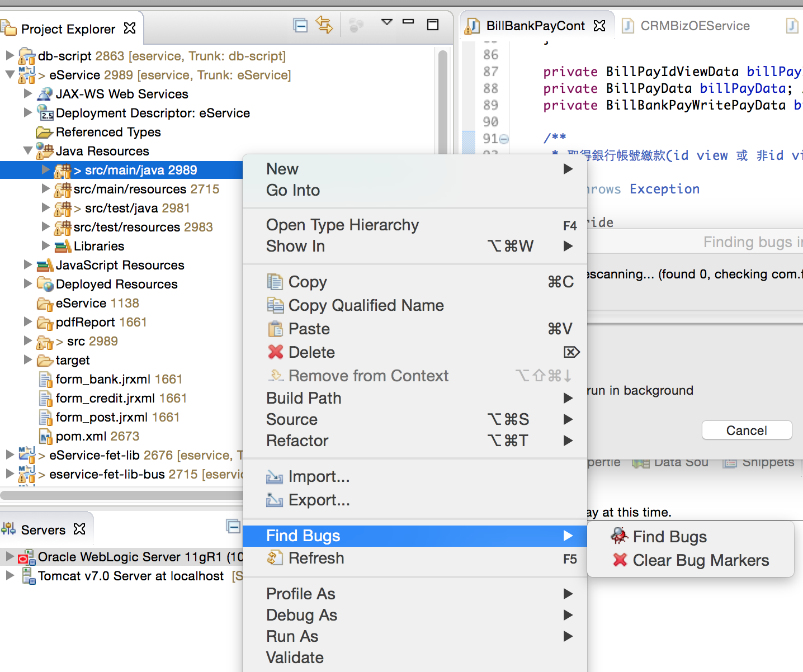Toggle Link with Editor in Project Explorer toolbar

point(325,25)
